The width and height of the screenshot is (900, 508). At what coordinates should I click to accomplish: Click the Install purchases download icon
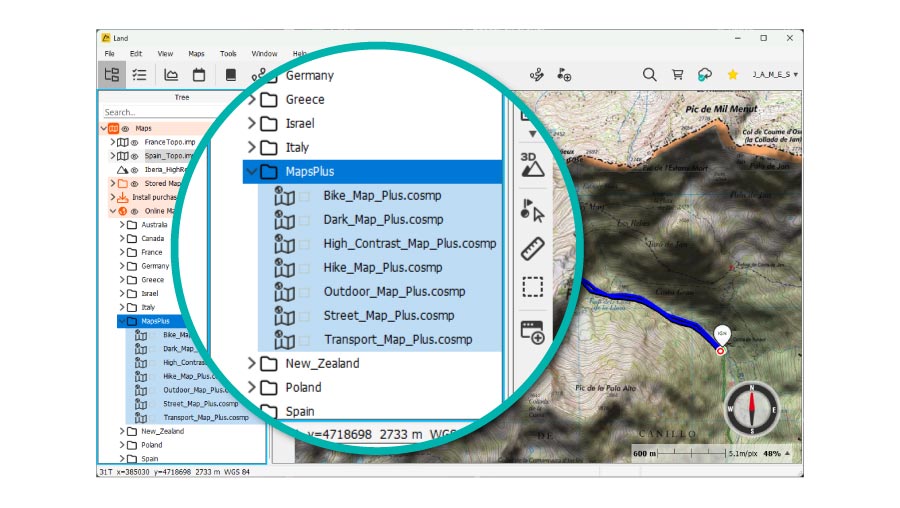point(122,197)
